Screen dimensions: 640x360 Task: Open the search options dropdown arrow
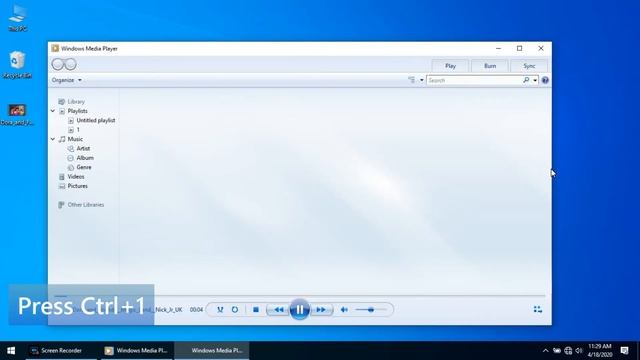click(535, 80)
